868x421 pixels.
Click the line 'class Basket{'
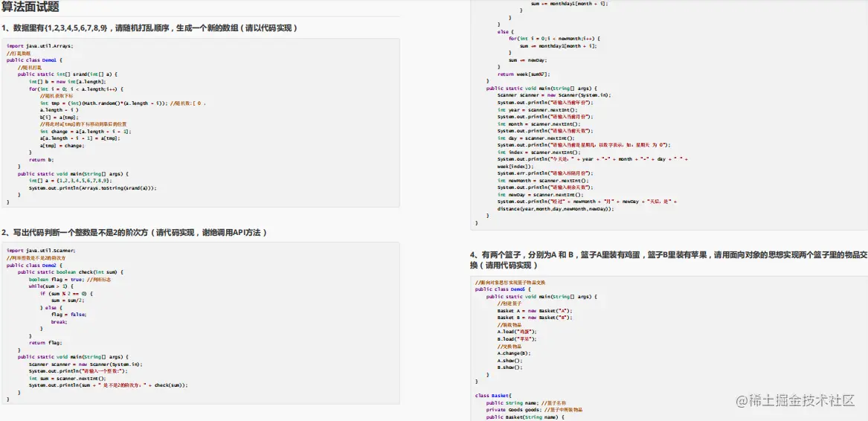[492, 396]
